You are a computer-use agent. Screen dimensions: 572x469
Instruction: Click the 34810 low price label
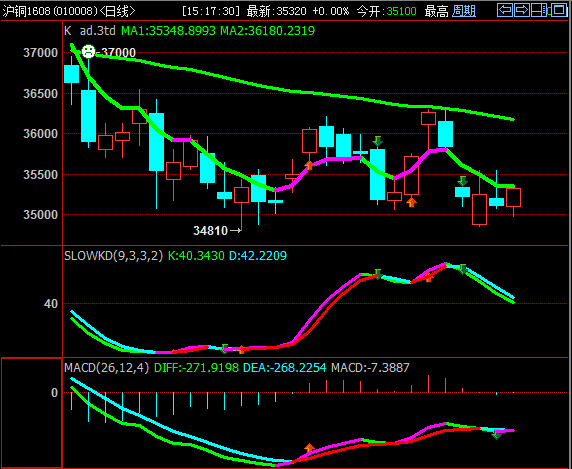click(x=210, y=230)
